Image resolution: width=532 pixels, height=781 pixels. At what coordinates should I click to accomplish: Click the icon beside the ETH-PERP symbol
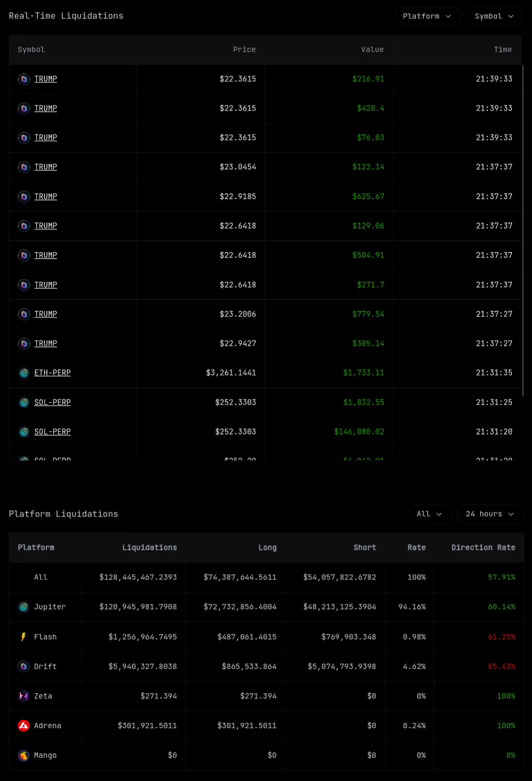coord(24,373)
